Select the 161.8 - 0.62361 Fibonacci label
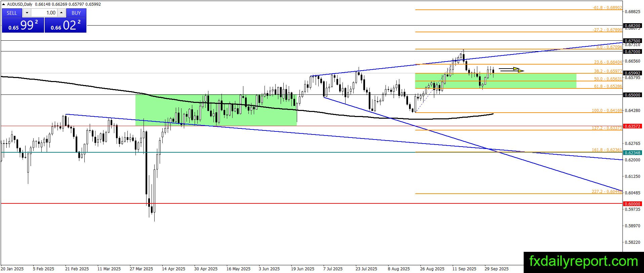 coord(607,150)
